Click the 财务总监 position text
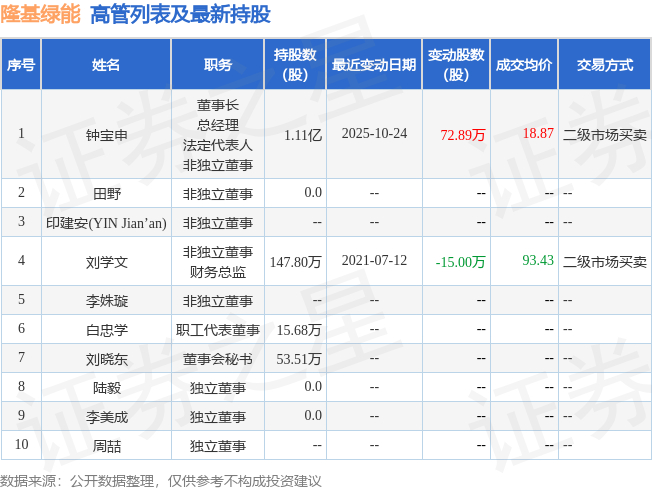 click(x=217, y=272)
